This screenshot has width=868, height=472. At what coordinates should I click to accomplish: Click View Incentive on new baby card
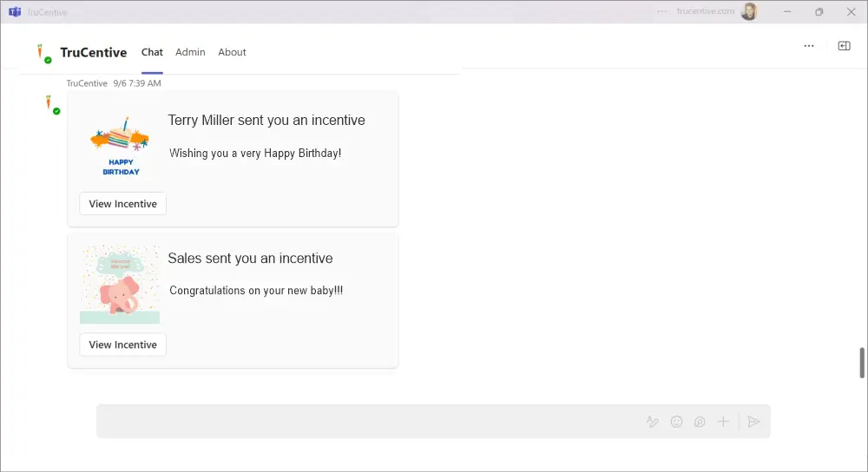pos(122,344)
